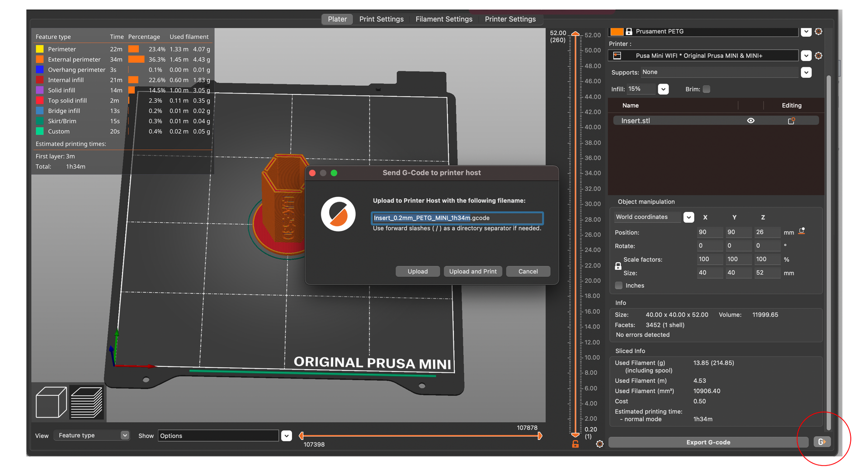This screenshot has width=868, height=470.
Task: Select the sliced layers preview icon
Action: click(x=86, y=402)
